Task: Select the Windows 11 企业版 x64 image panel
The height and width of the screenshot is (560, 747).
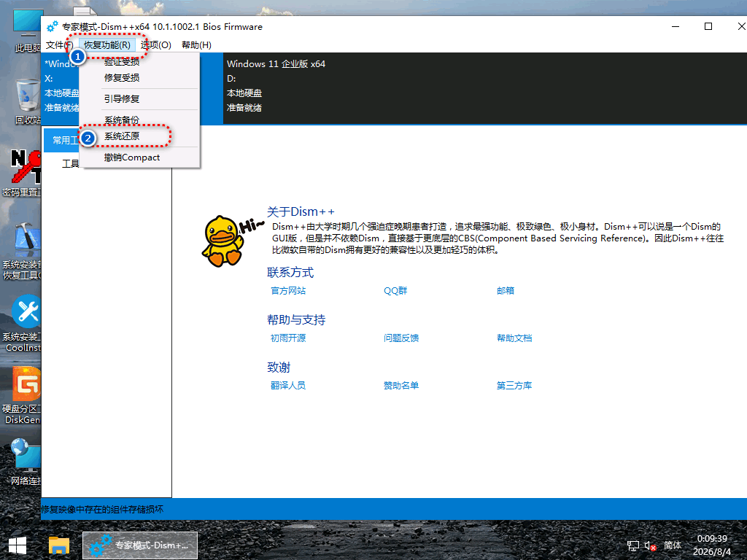Action: [484, 88]
